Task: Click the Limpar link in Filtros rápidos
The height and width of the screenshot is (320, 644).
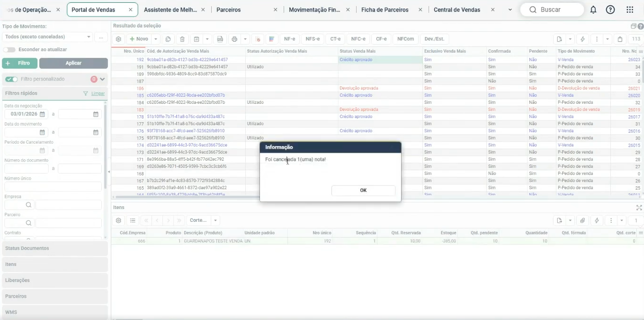Action: (98, 93)
